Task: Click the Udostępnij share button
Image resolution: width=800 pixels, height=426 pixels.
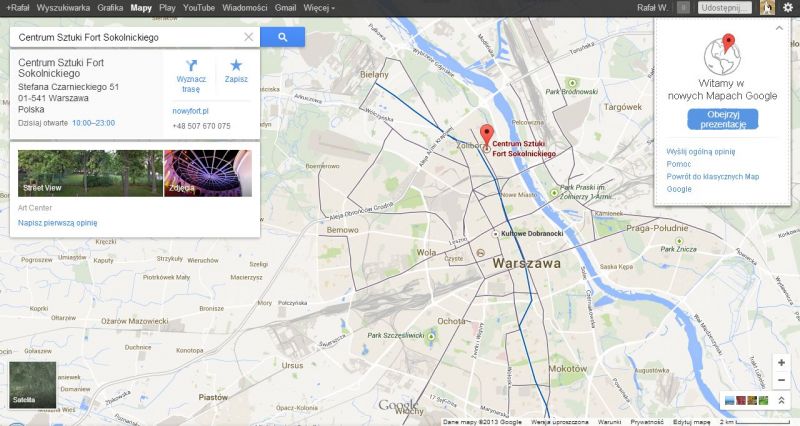Action: click(725, 8)
